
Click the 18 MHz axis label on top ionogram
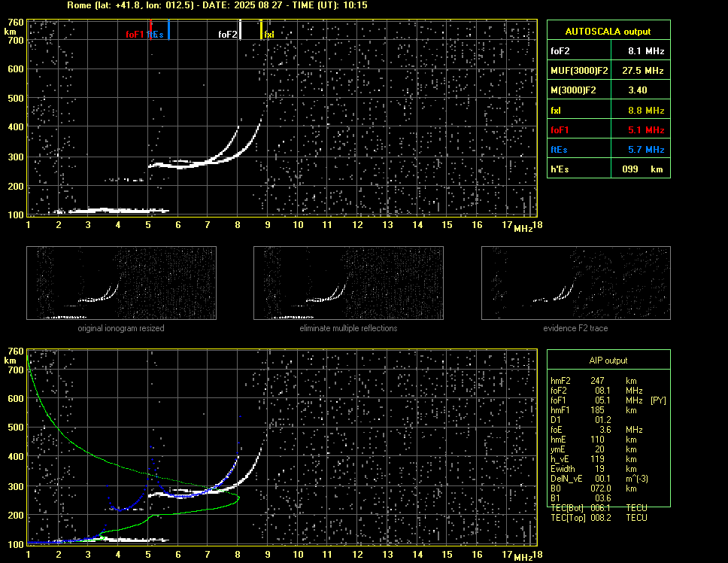tap(537, 225)
